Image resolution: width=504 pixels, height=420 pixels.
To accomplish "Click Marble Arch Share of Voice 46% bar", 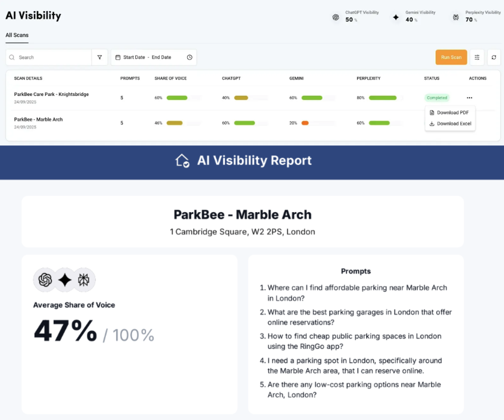I will pos(174,123).
